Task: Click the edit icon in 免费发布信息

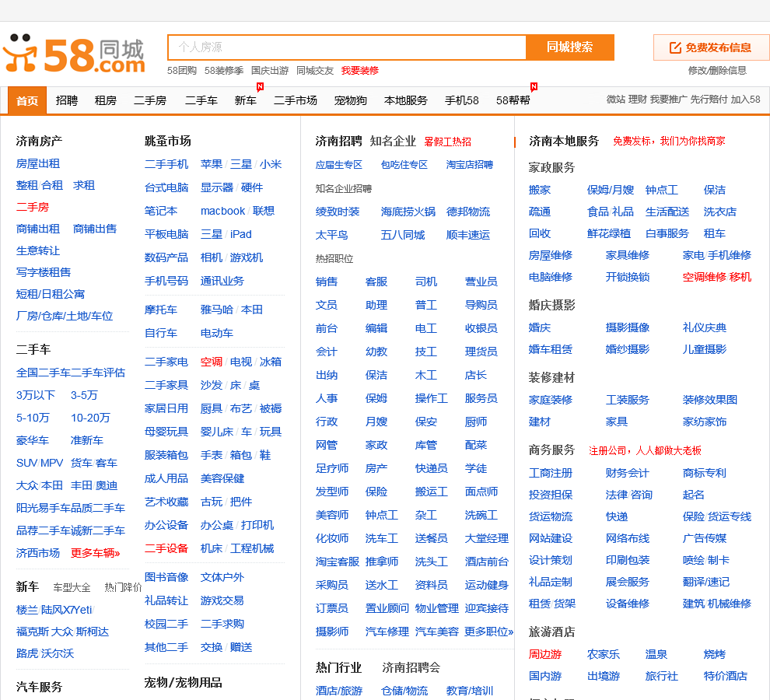Action: point(675,47)
